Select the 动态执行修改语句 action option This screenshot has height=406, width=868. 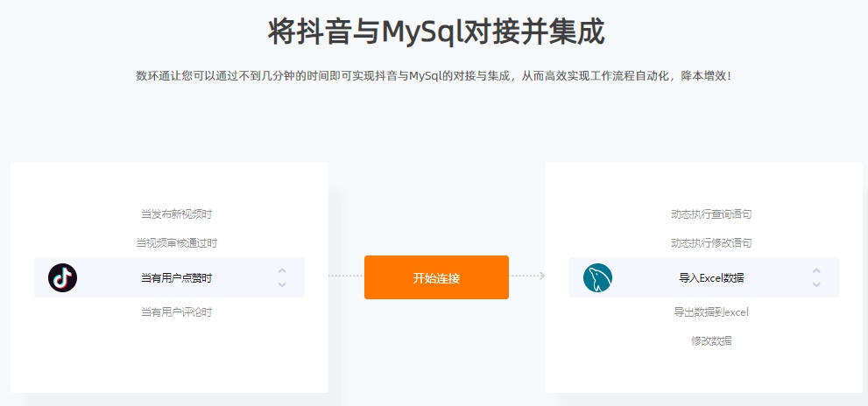711,243
